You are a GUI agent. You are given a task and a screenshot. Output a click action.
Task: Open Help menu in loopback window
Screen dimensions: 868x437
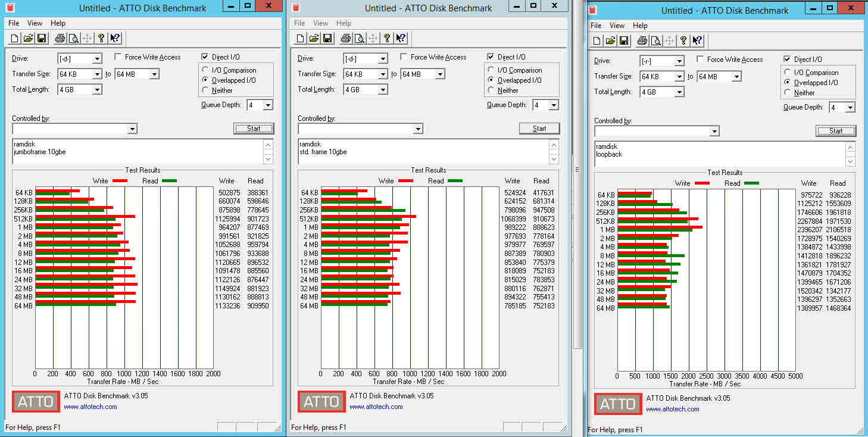[x=640, y=26]
